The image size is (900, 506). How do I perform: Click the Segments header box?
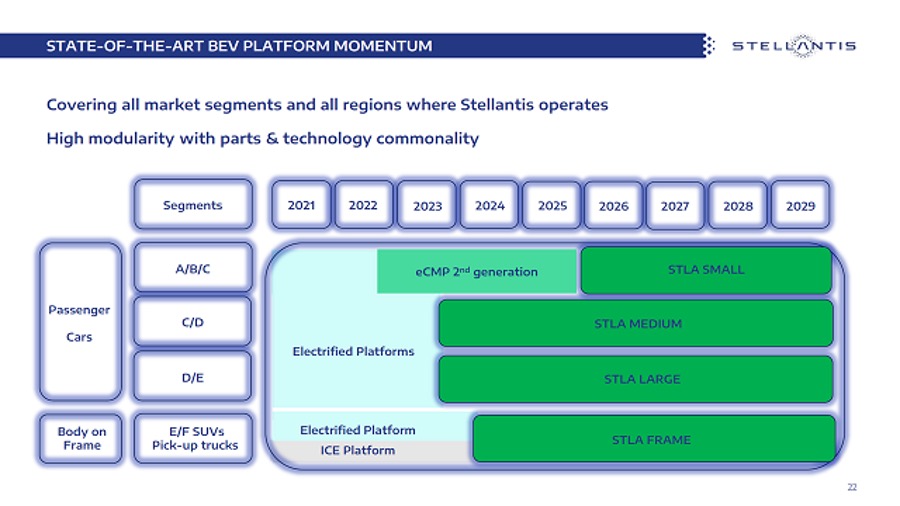(x=193, y=205)
